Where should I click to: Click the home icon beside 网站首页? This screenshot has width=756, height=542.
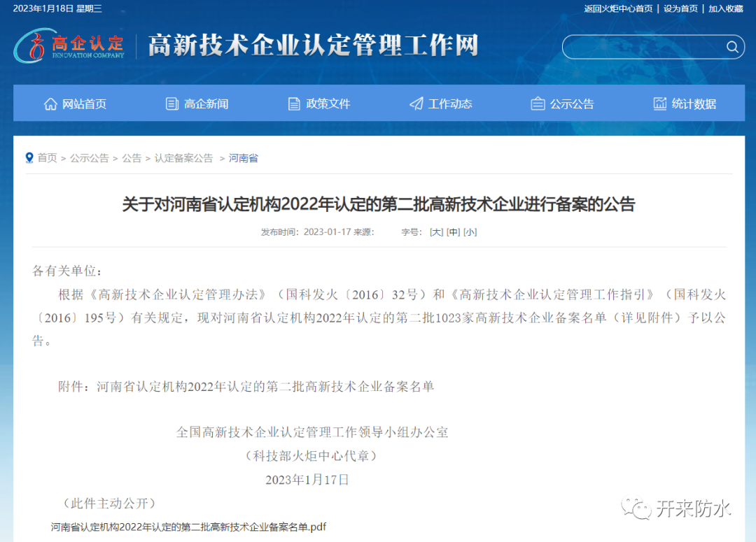tap(50, 103)
